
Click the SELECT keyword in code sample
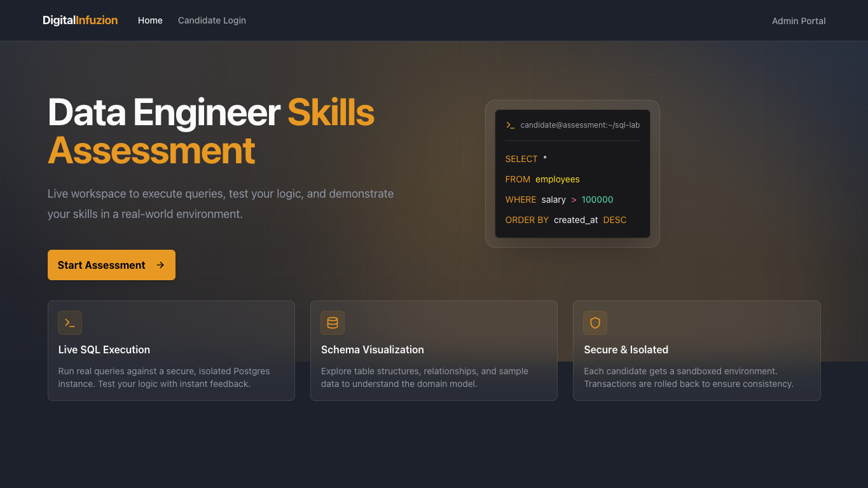(x=521, y=159)
